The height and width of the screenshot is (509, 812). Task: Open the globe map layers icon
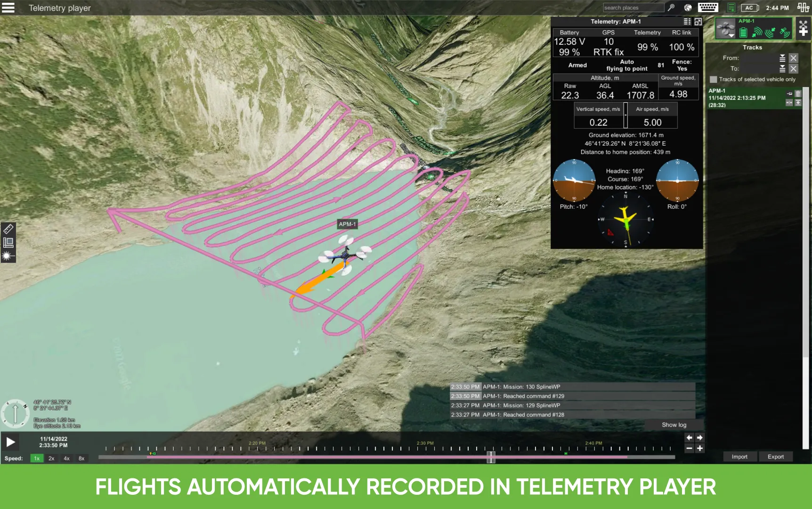(x=688, y=8)
